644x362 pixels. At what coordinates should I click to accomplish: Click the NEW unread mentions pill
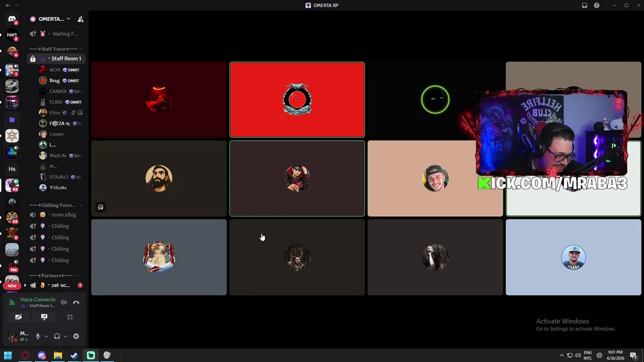click(12, 286)
